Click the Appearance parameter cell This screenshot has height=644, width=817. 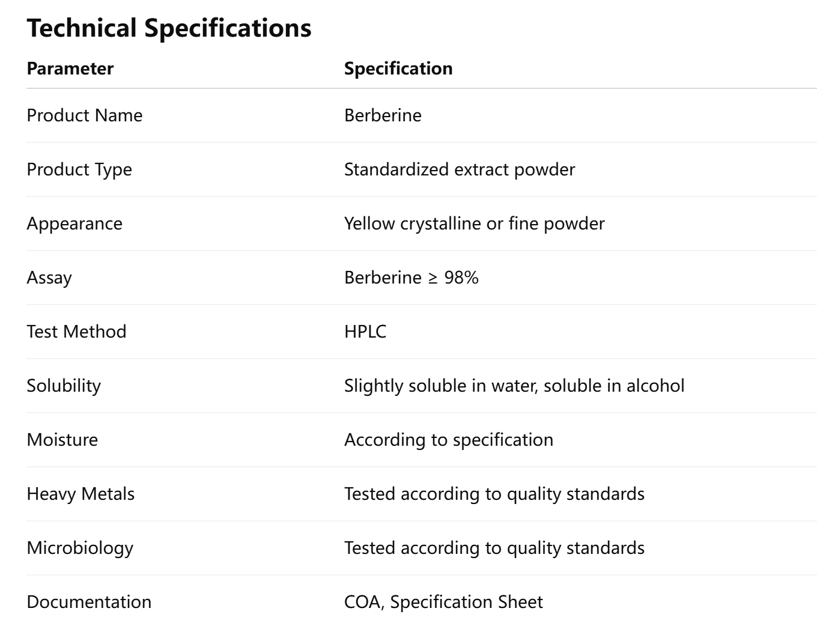pyautogui.click(x=74, y=223)
